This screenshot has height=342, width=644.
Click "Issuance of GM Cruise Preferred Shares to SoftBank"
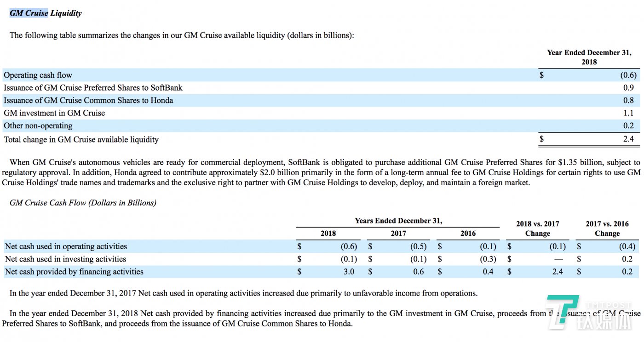tap(93, 87)
